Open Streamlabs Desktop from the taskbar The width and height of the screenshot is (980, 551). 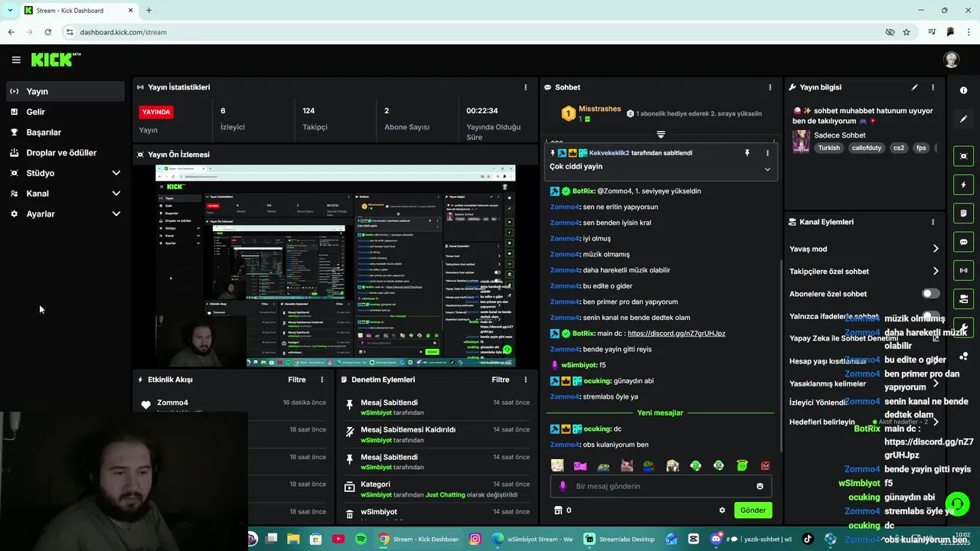(619, 539)
